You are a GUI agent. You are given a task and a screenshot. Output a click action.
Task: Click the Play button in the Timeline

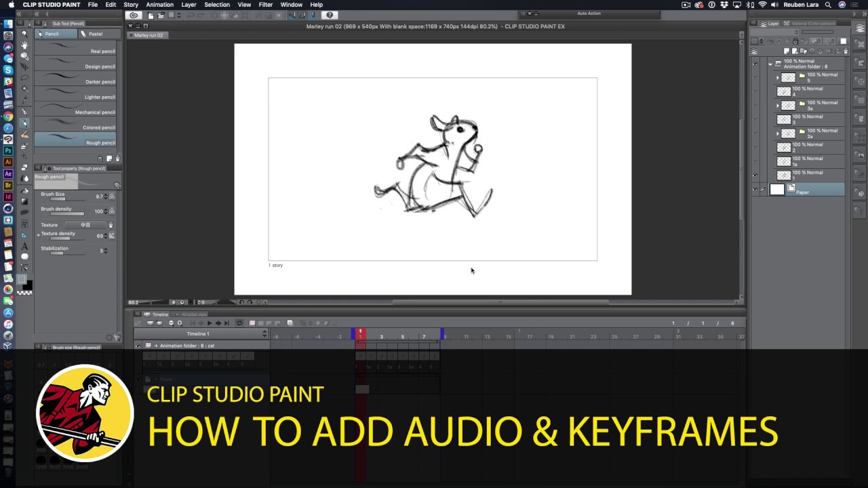(210, 323)
